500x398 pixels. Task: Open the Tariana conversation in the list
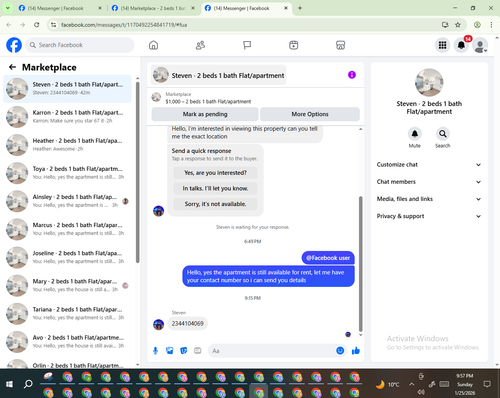coord(67,313)
